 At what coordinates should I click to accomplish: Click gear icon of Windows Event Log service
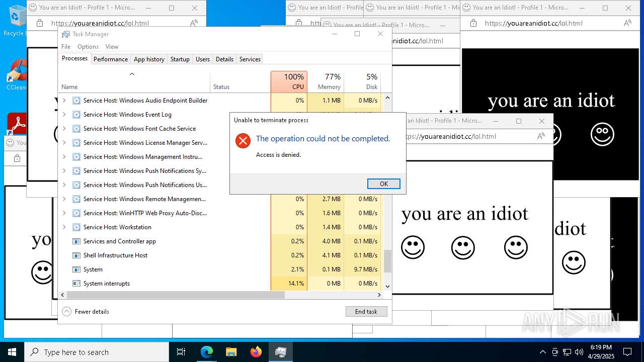pyautogui.click(x=76, y=115)
